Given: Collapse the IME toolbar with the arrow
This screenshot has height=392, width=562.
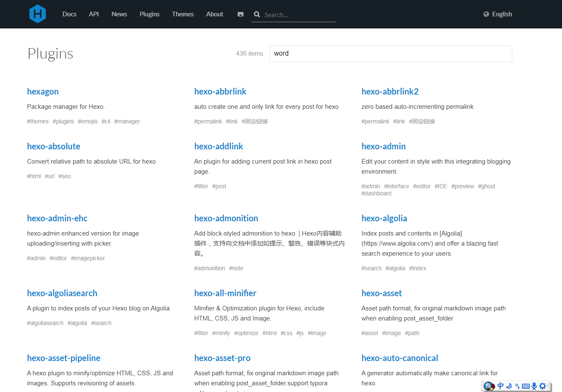Looking at the screenshot, I should tap(549, 386).
